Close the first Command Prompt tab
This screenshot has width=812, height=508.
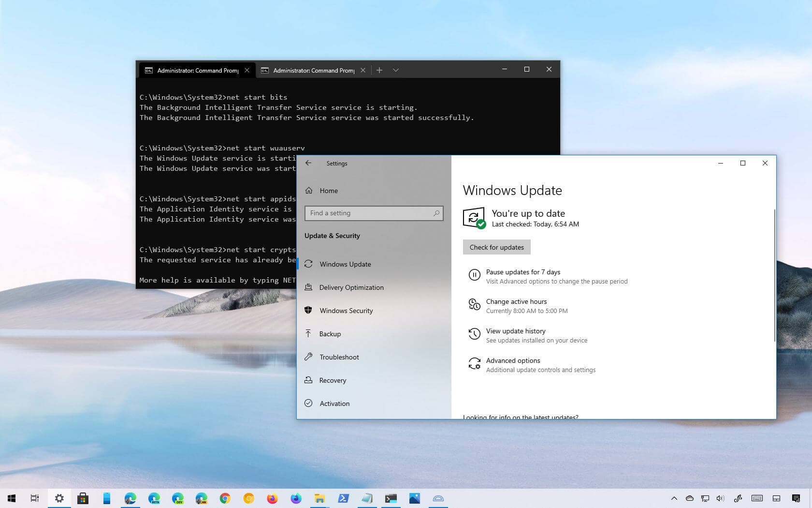click(247, 70)
